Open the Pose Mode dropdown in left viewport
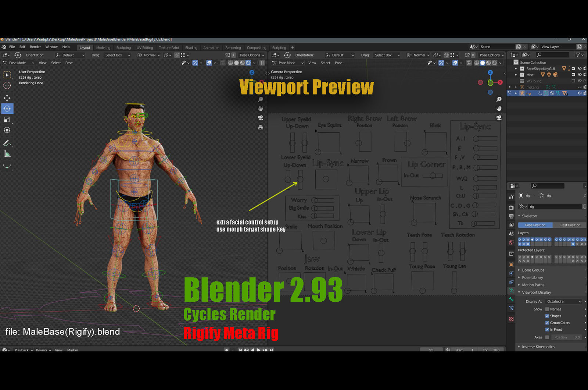Viewport: 588px width, 390px height. click(x=19, y=63)
